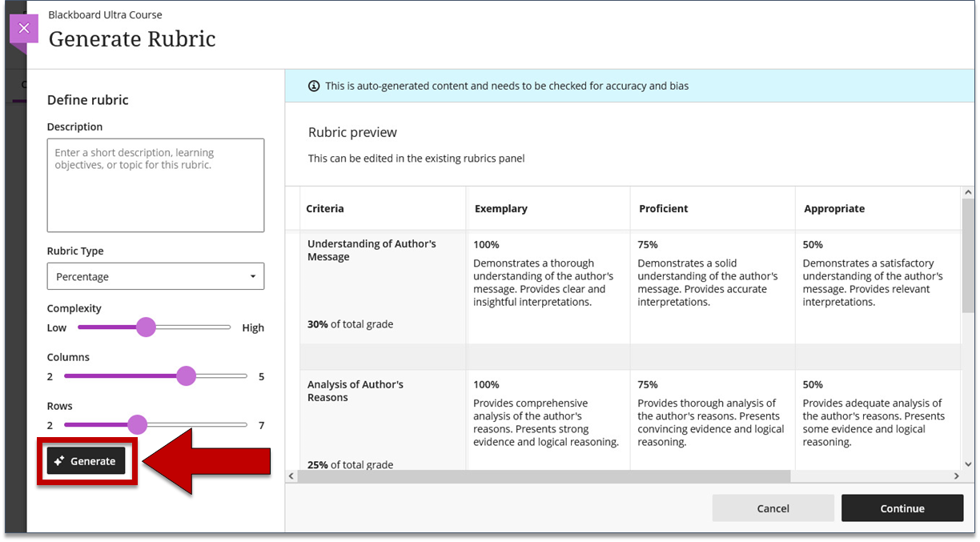The height and width of the screenshot is (542, 980).
Task: Click the horizontal scrollbar left arrow
Action: [x=291, y=476]
